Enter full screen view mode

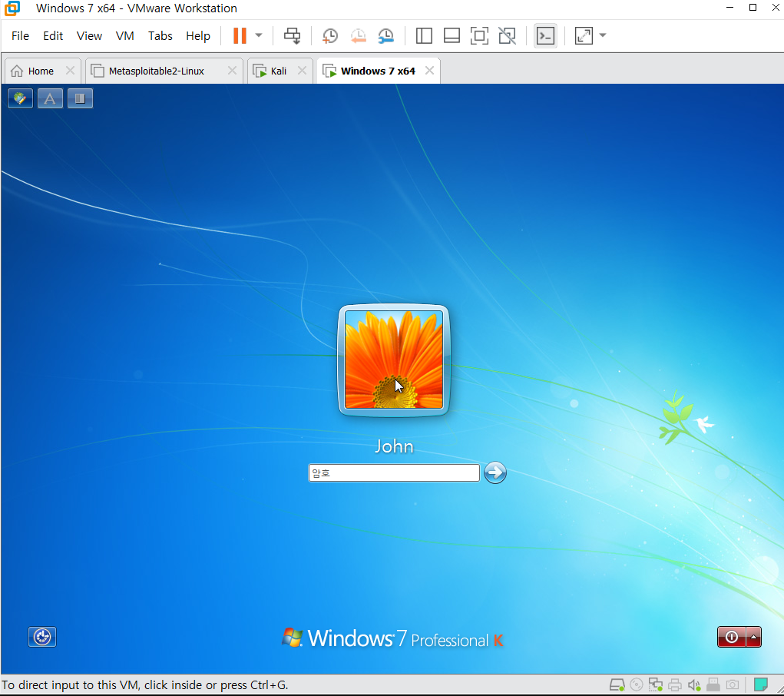point(479,35)
